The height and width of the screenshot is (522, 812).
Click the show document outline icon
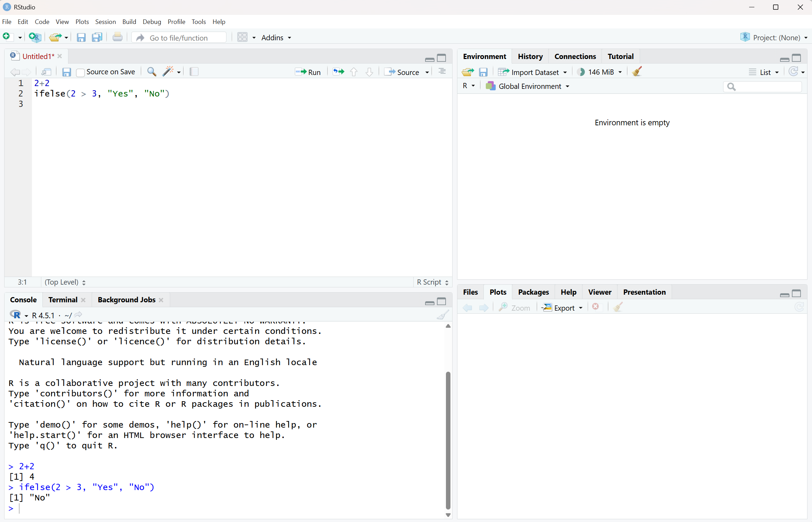coord(442,72)
